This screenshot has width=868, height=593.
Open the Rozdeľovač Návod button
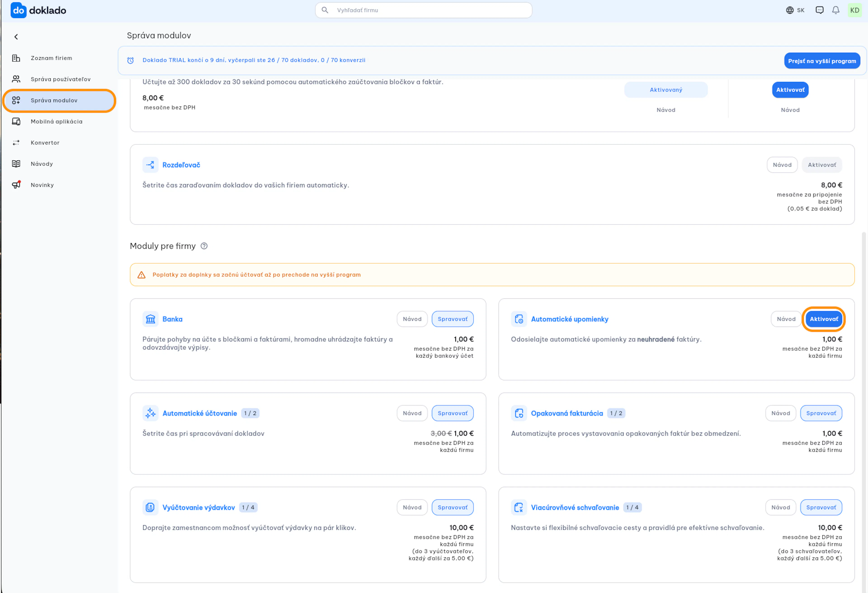(x=782, y=165)
